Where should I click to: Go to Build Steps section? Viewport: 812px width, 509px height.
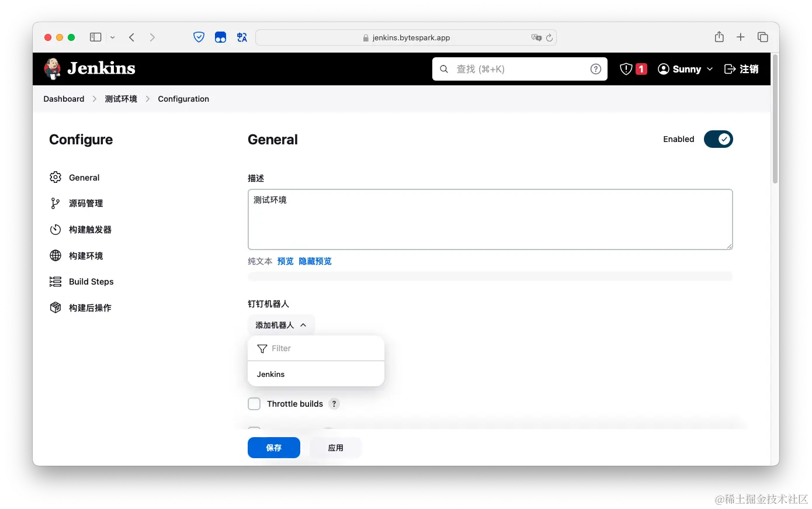[91, 282]
